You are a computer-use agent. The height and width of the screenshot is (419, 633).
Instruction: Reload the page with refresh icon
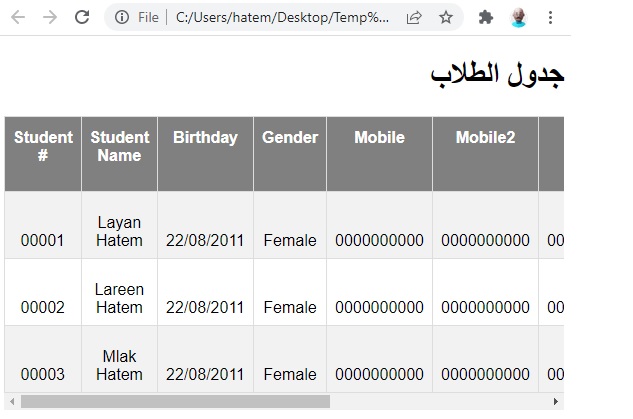(x=82, y=17)
